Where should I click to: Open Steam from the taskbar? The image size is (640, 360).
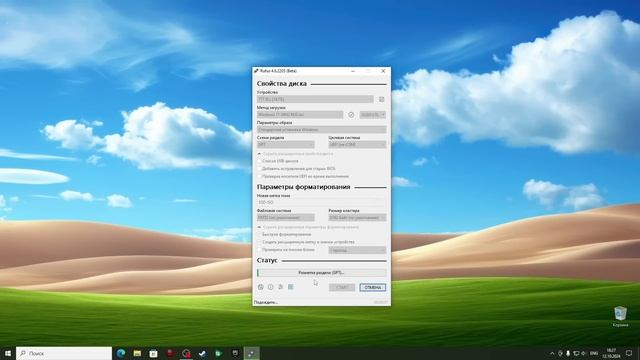click(x=202, y=353)
